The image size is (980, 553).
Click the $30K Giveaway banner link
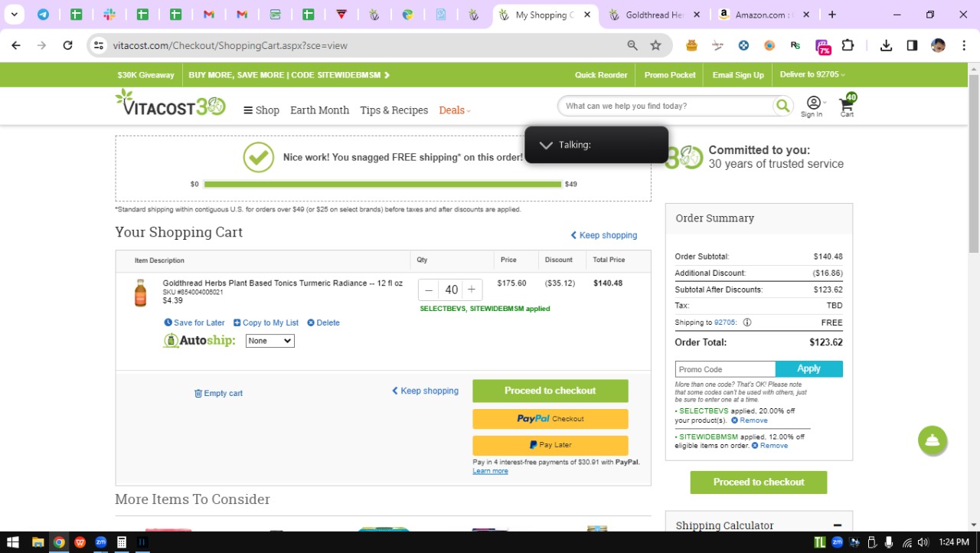coord(145,75)
